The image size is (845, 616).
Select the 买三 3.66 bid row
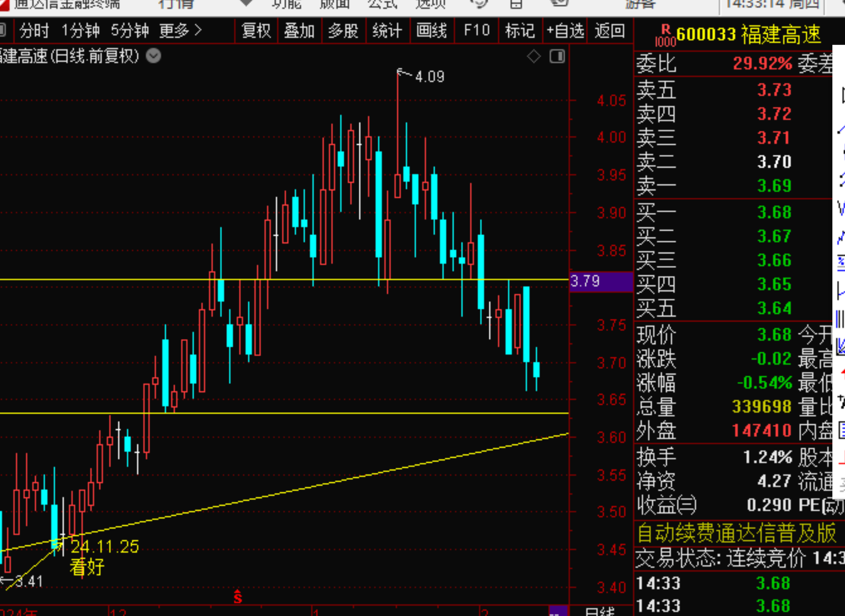click(x=733, y=260)
